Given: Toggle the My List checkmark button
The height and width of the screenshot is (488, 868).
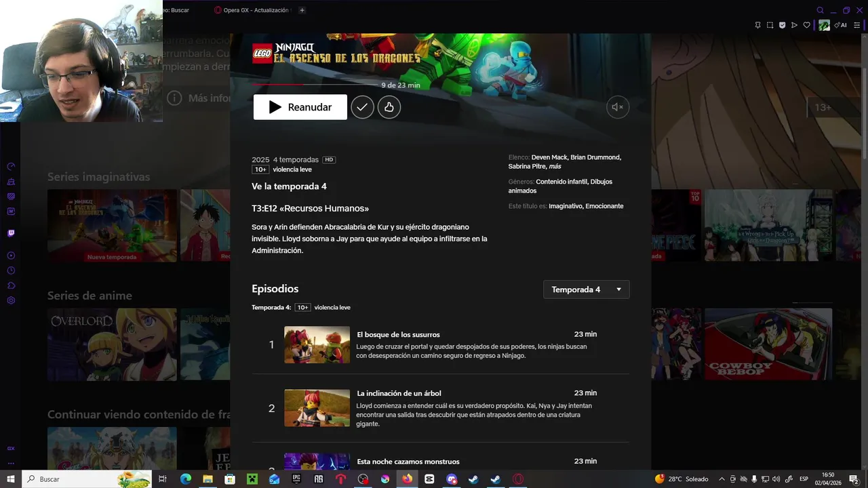Looking at the screenshot, I should tap(362, 107).
